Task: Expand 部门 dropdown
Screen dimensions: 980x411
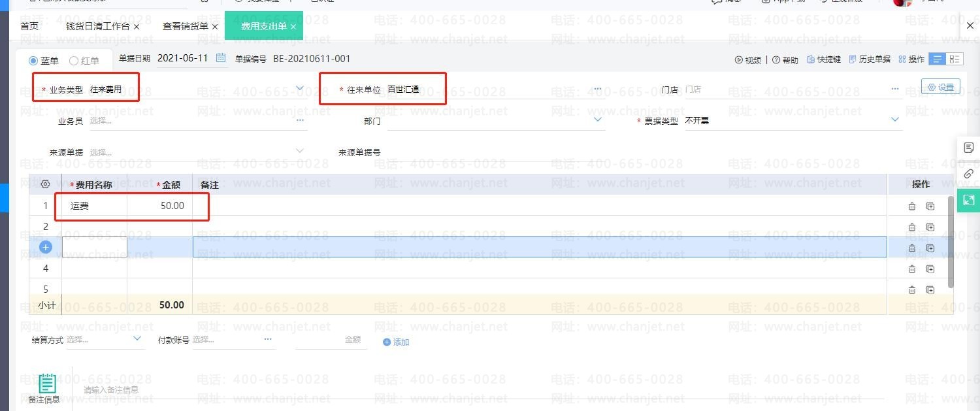Action: coord(598,120)
